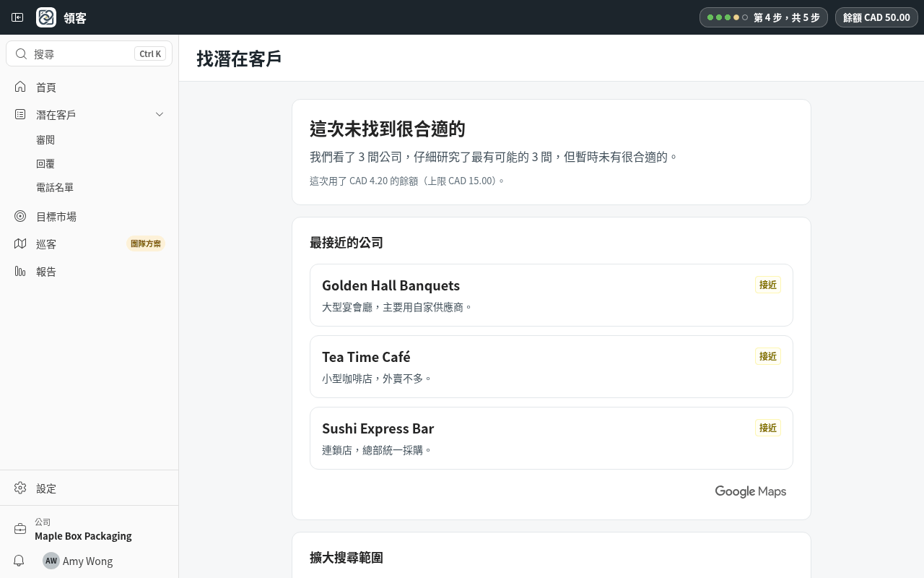Open notifications bell

pyautogui.click(x=19, y=561)
